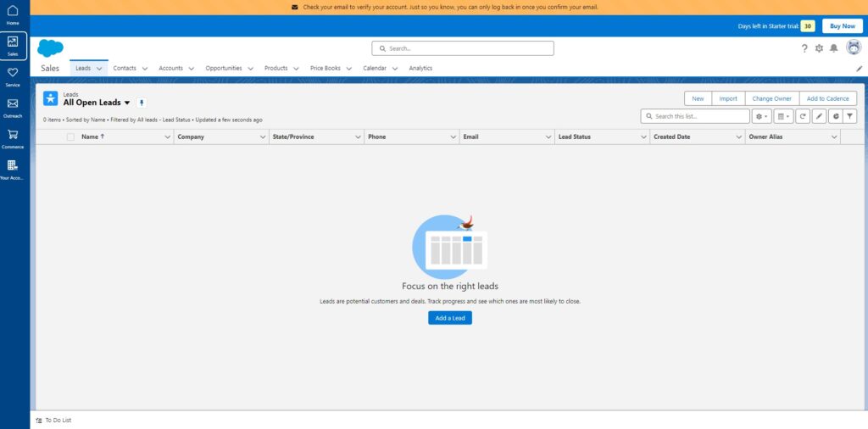Open the filters panel funnel icon
The width and height of the screenshot is (868, 429).
[849, 116]
